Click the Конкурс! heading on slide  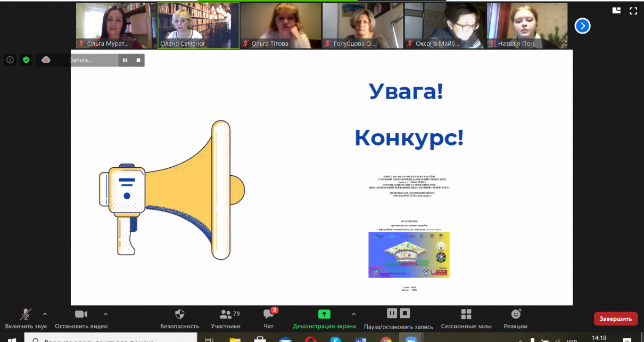[409, 138]
